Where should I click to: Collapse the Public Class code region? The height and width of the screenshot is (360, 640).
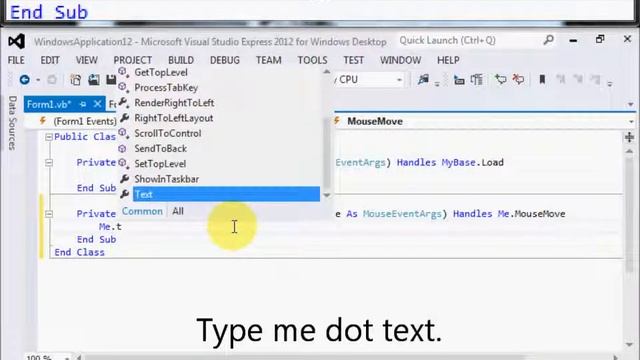click(49, 137)
